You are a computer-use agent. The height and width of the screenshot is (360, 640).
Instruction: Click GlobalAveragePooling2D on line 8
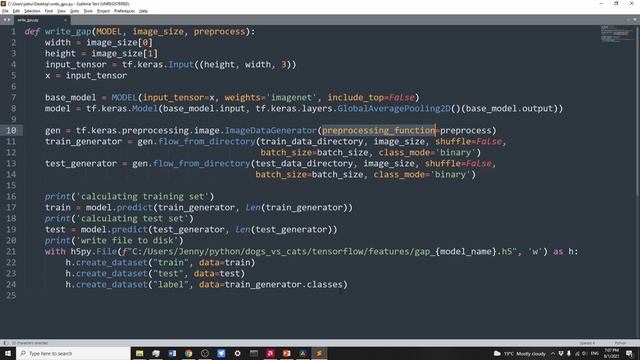point(393,109)
